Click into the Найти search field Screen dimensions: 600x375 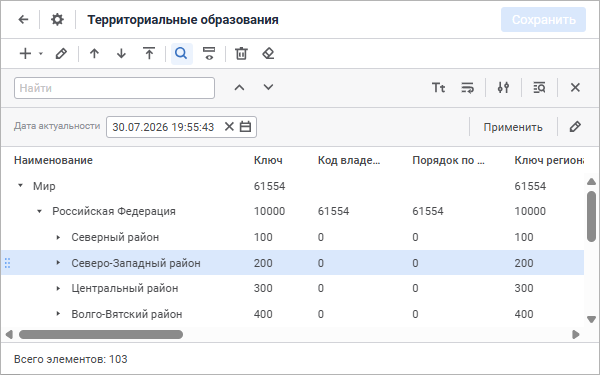(114, 88)
